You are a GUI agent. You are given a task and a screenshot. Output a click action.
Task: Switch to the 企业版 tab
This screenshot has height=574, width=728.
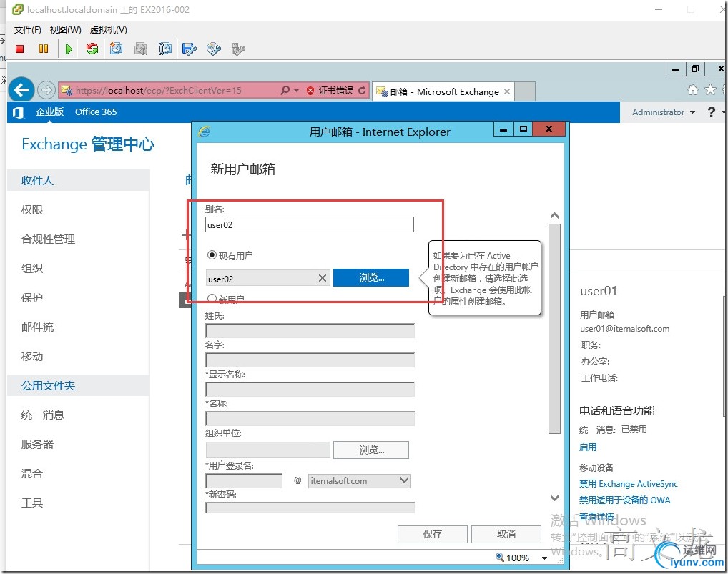pyautogui.click(x=49, y=112)
